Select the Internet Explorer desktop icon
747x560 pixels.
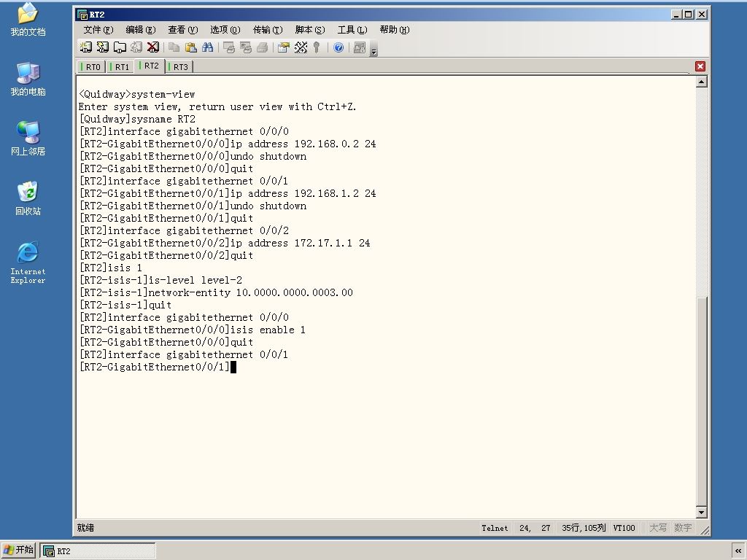[x=28, y=262]
